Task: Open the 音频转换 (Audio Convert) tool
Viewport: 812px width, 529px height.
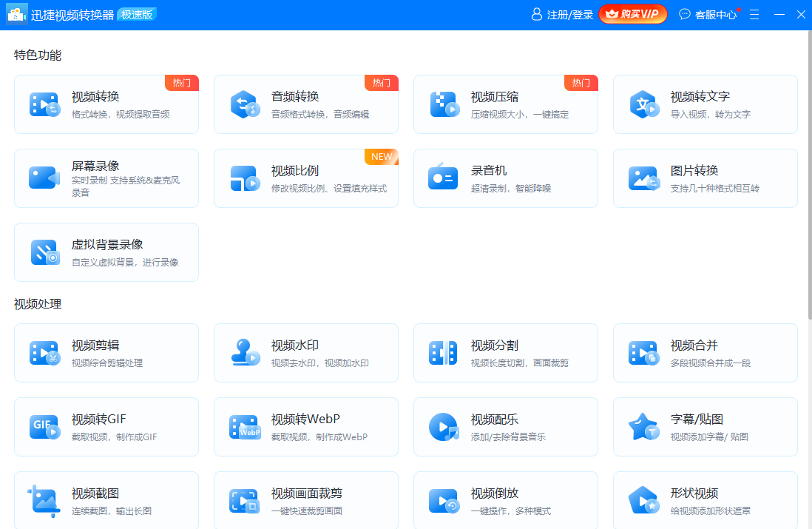Action: click(x=306, y=104)
